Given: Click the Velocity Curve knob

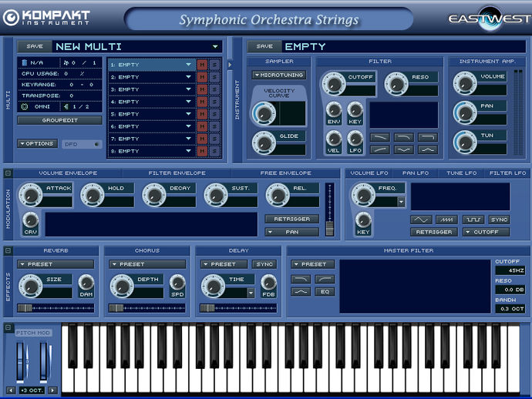Looking at the screenshot, I should pos(264,113).
